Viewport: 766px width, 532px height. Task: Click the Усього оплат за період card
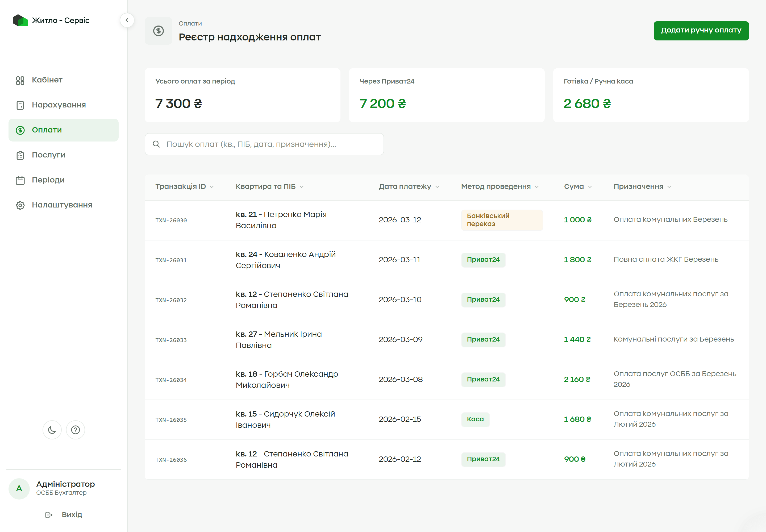click(242, 95)
